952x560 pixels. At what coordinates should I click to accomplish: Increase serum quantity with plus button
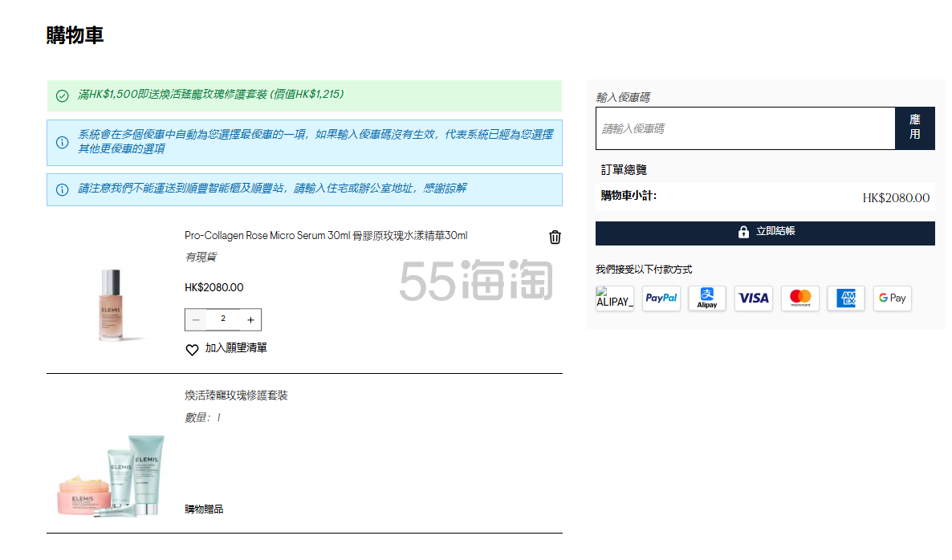pos(250,320)
